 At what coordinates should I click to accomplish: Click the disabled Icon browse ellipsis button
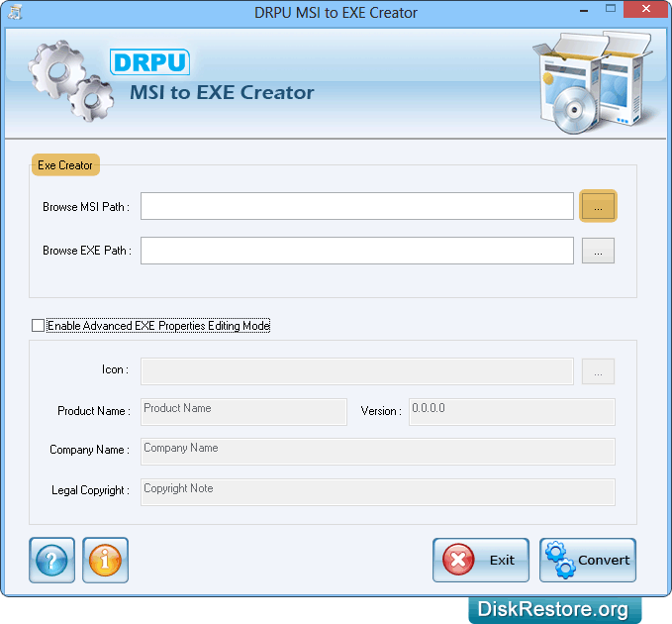point(598,371)
